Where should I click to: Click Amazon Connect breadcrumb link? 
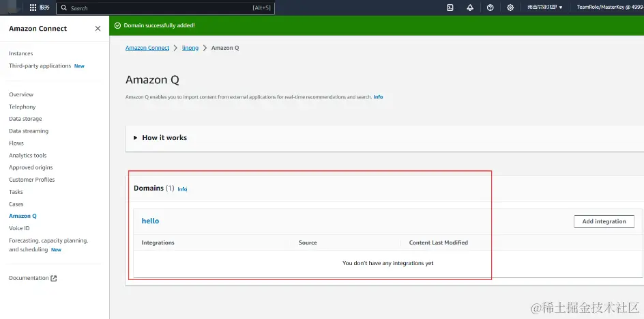147,48
